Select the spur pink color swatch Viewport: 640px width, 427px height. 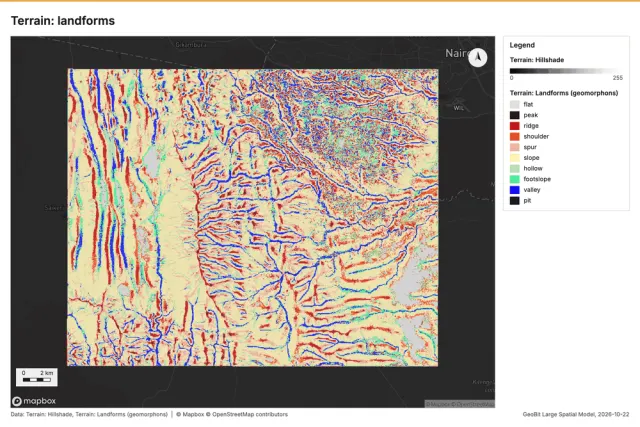tap(515, 147)
